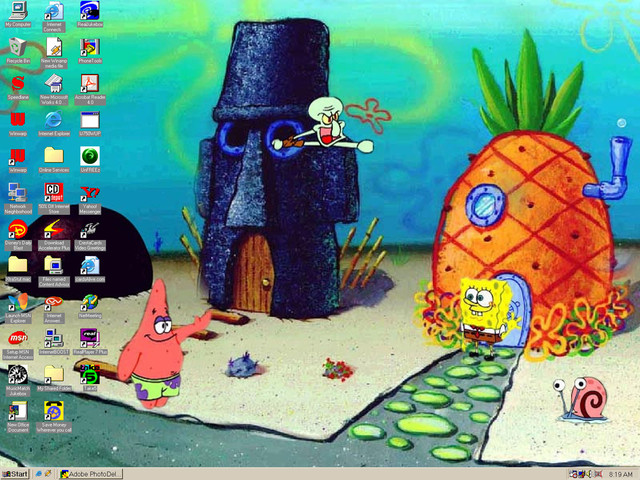The width and height of the screenshot is (640, 480).
Task: Click the Internet Explorer quick launch icon
Action: (39, 474)
